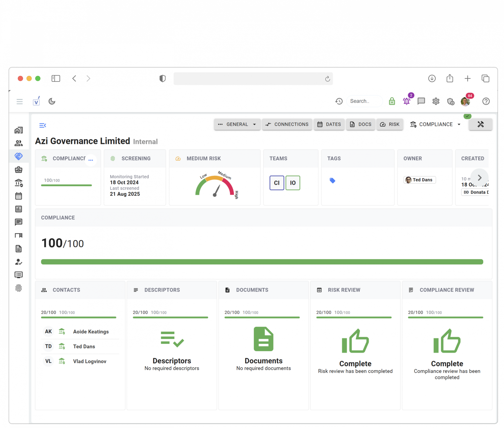The height and width of the screenshot is (428, 504).
Task: Open calendar icon in left sidebar
Action: [19, 196]
